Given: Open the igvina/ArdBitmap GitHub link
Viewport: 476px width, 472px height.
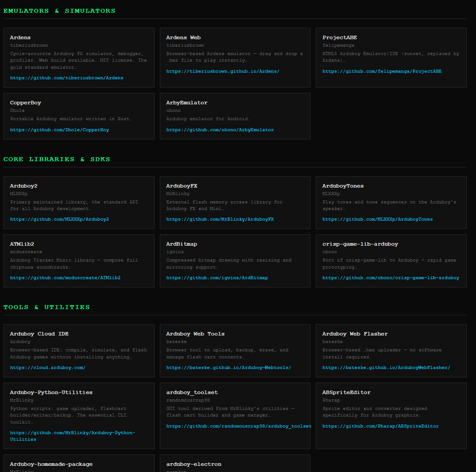Looking at the screenshot, I should click(217, 278).
